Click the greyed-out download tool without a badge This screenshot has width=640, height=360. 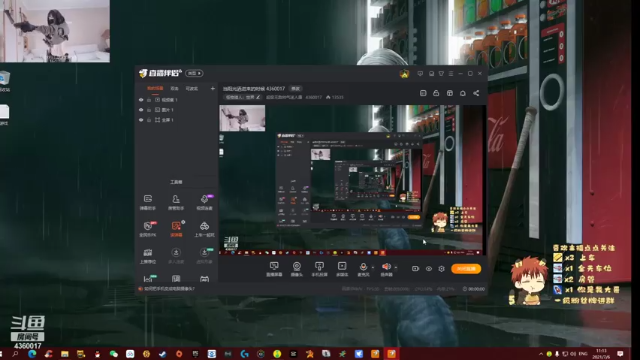coord(176,256)
